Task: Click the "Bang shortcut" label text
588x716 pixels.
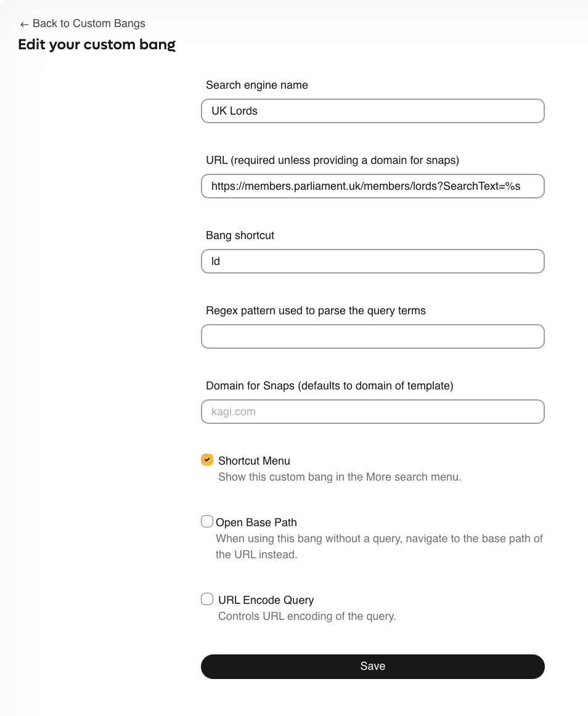Action: pyautogui.click(x=240, y=235)
